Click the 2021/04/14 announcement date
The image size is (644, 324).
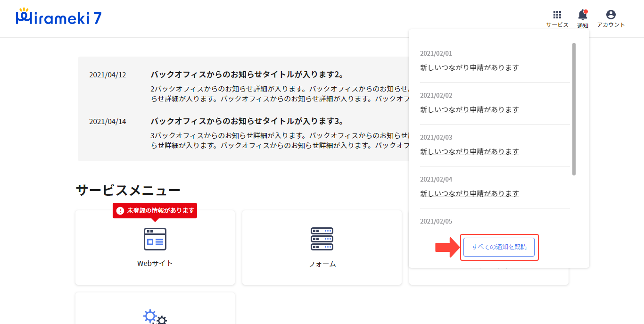[x=107, y=121]
